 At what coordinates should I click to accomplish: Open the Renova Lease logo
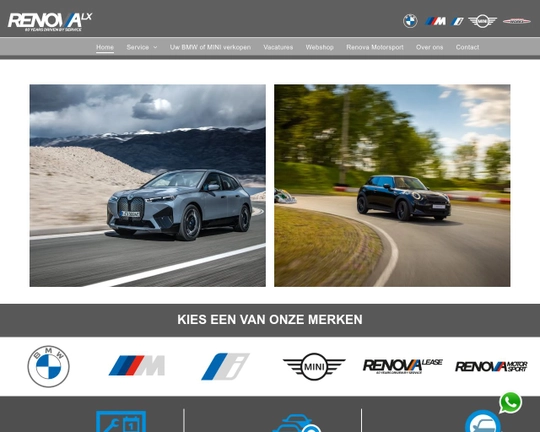[x=403, y=366]
